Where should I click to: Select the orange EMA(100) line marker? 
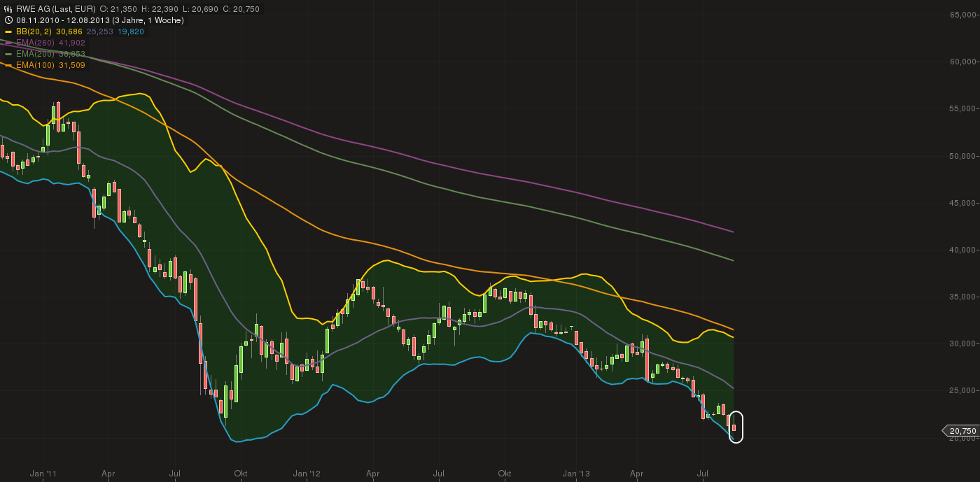coord(8,65)
